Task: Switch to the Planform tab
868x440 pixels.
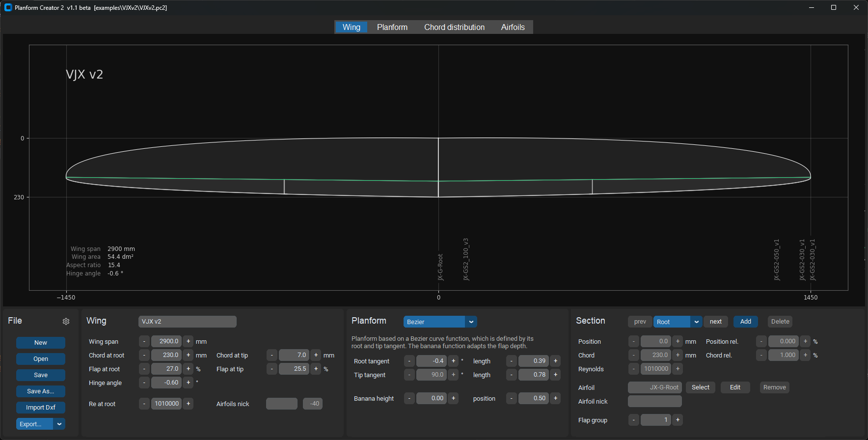Action: click(392, 27)
